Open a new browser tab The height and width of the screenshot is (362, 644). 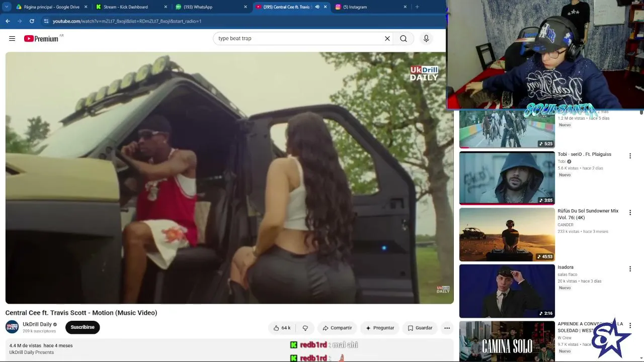coord(417,7)
